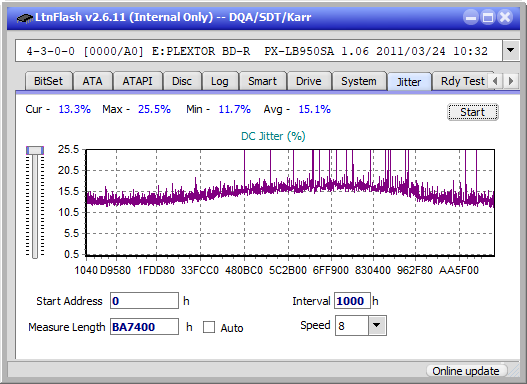Click the 20.5 y-axis label
Image resolution: width=527 pixels, height=384 pixels.
[x=68, y=170]
